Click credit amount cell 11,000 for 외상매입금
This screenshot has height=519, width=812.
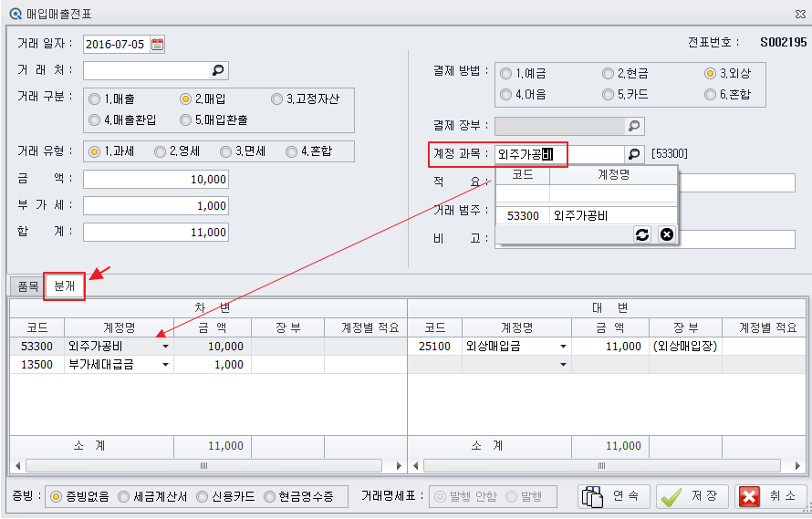click(x=610, y=347)
